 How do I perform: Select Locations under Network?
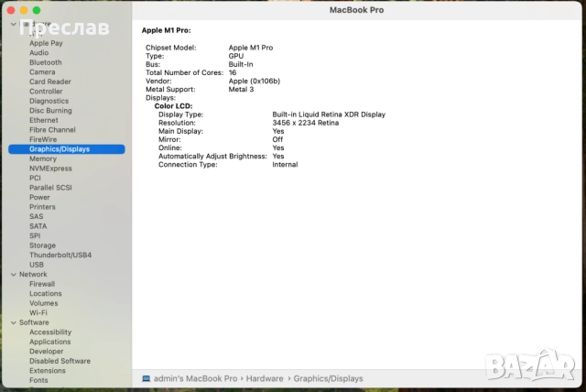tap(46, 294)
